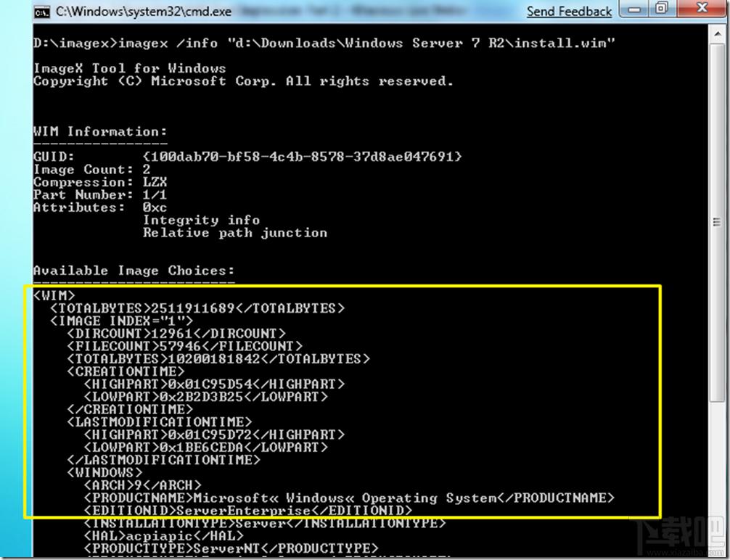Select the "Integrity info" text
The image size is (730, 560).
pos(201,220)
